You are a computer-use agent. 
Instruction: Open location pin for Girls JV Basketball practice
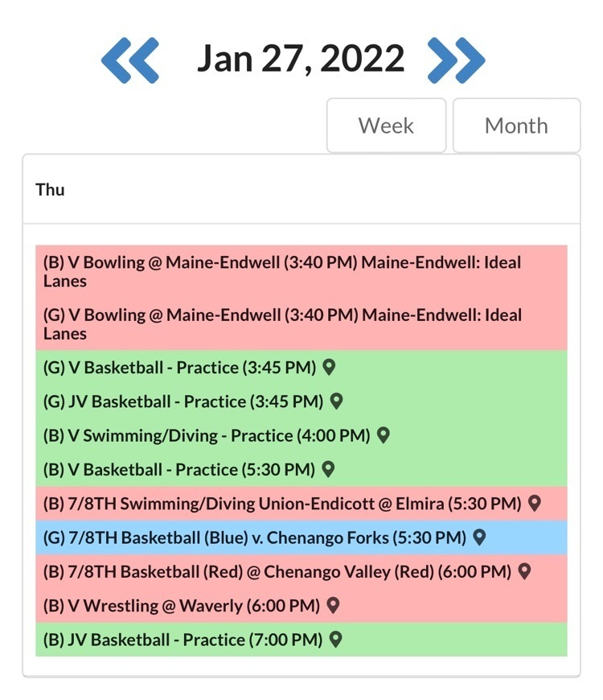point(336,401)
